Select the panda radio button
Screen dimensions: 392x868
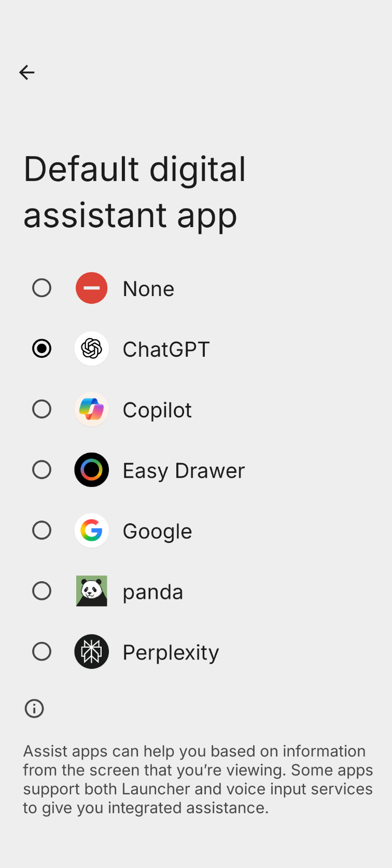42,591
